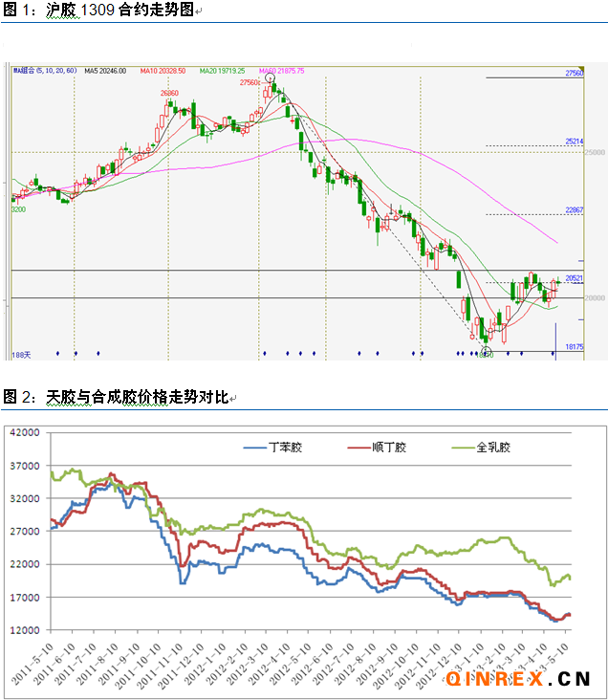Select the MA5 20246.00 indicator label
Viewport: 608px width, 700px height.
tap(107, 71)
